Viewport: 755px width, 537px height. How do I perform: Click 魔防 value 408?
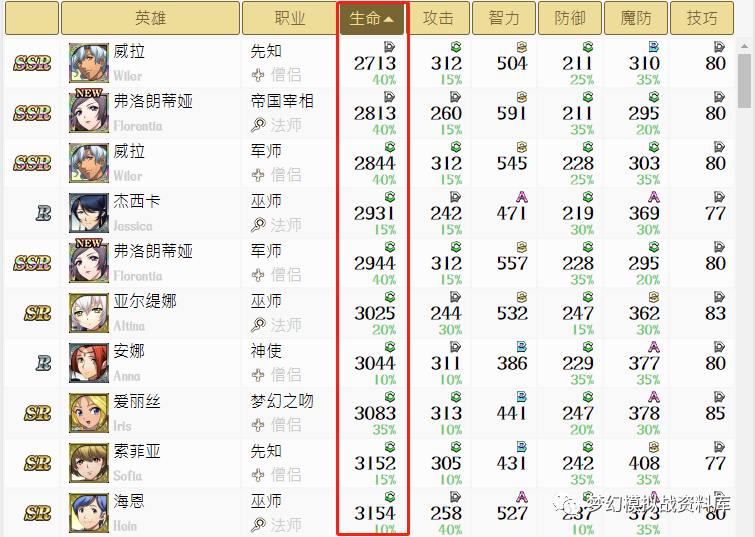[x=644, y=464]
